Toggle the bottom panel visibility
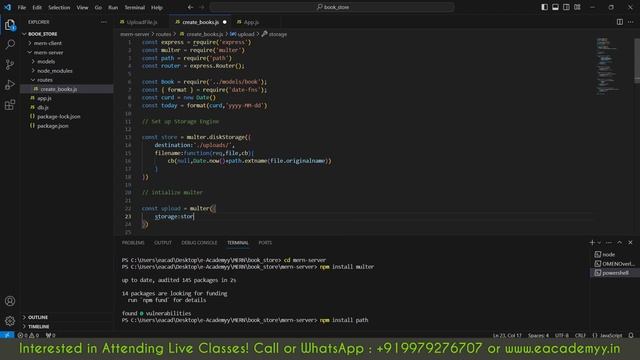 pyautogui.click(x=556, y=7)
